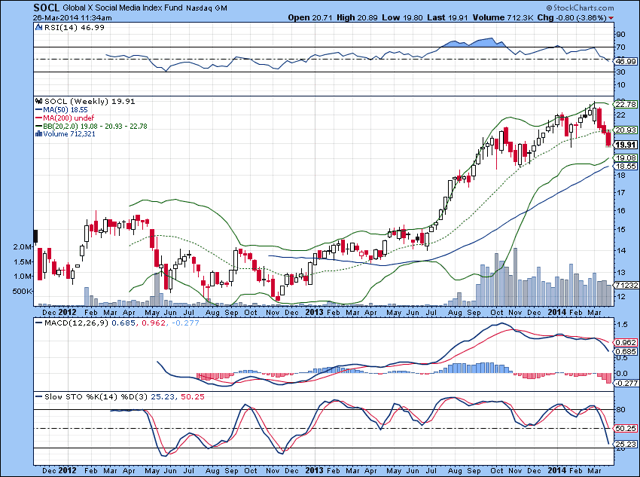Image resolution: width=640 pixels, height=477 pixels.
Task: Click the SOCL ticker symbol in the header
Action: click(46, 7)
